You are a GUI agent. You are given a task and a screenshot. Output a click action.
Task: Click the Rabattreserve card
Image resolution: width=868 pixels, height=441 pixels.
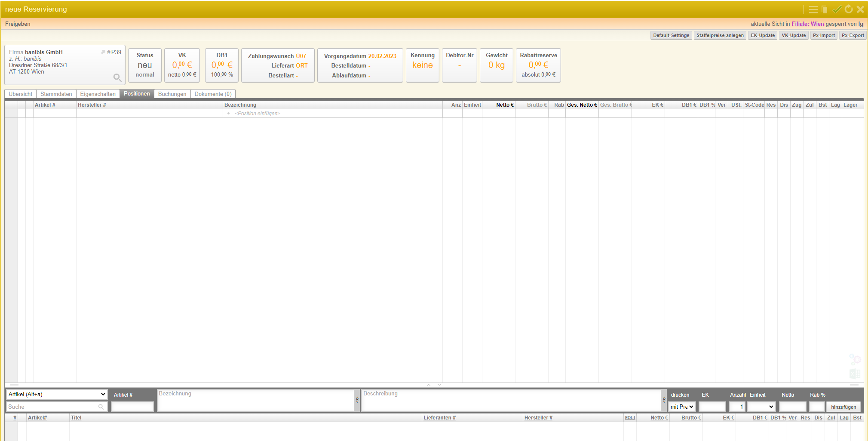pyautogui.click(x=538, y=65)
